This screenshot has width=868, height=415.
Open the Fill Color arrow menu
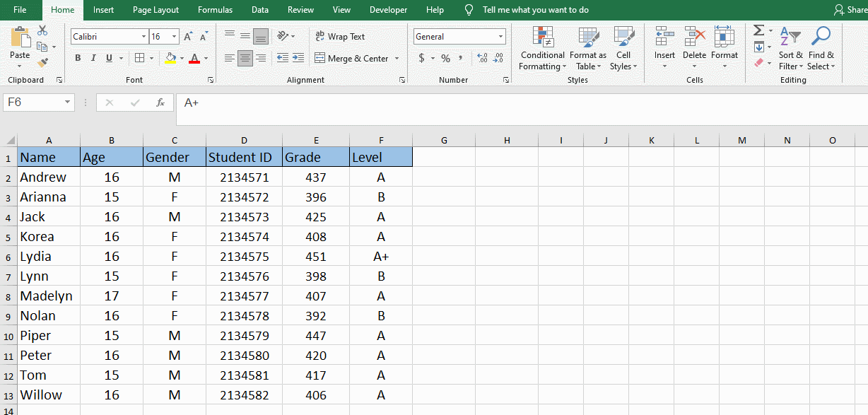[182, 58]
